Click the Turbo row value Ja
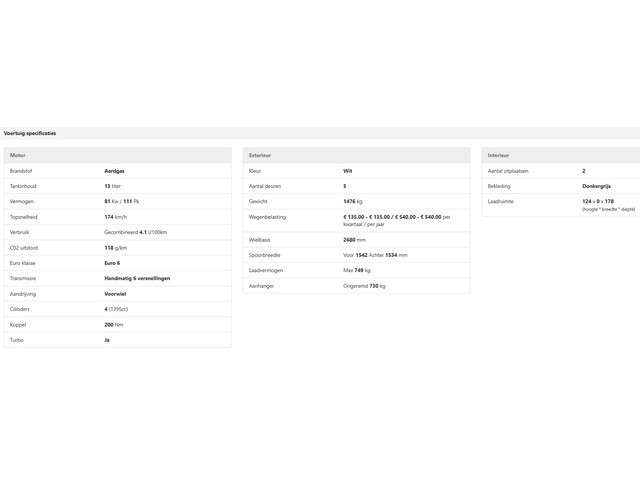 (107, 340)
